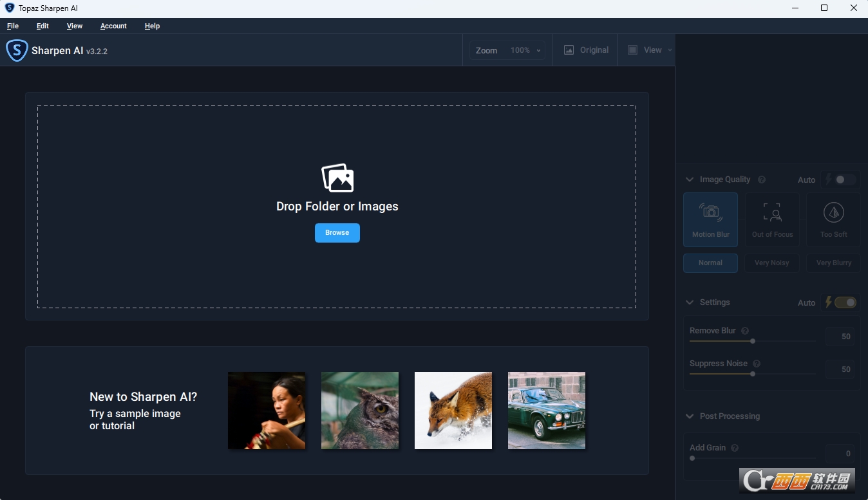This screenshot has height=500, width=868.
Task: Click the Remove Blur slider handle
Action: (753, 341)
